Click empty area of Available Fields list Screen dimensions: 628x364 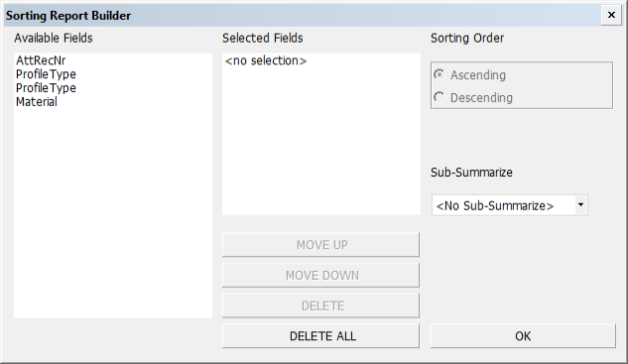tap(113, 212)
